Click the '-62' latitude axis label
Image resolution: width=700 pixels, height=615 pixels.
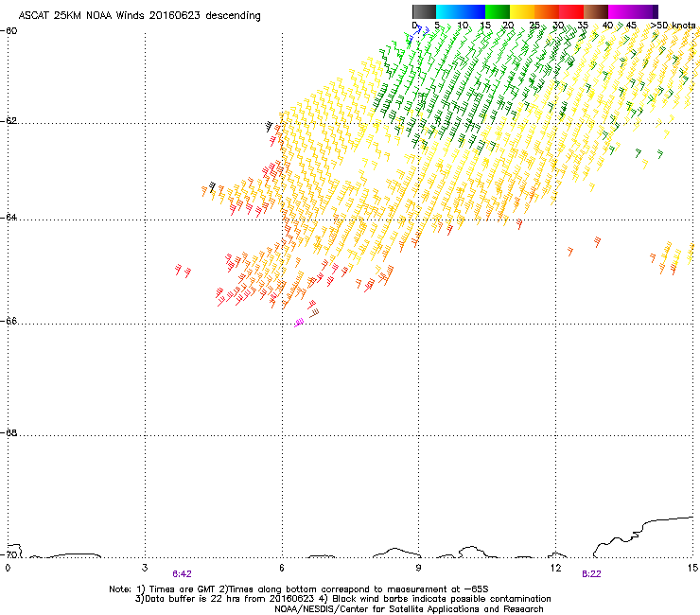pos(9,121)
